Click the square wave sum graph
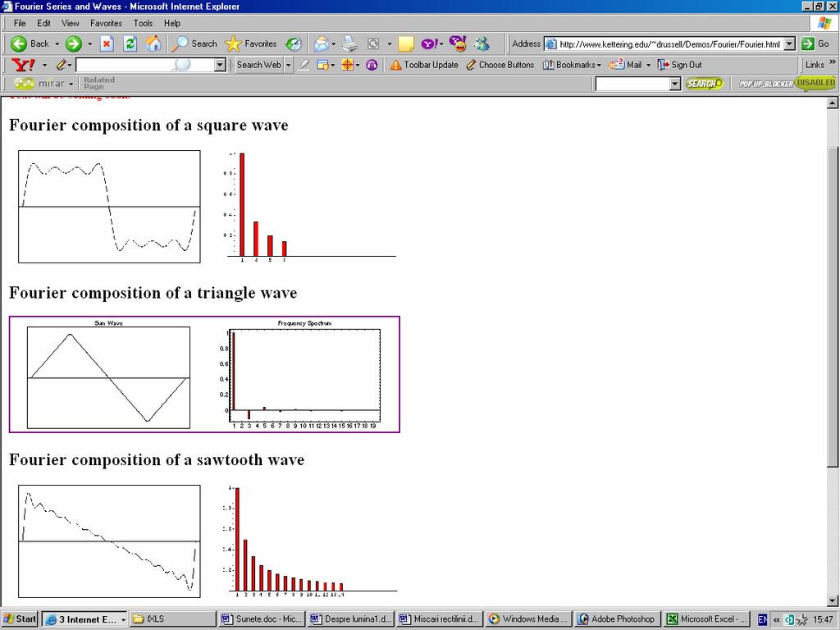Screen dimensions: 840x630 109,207
